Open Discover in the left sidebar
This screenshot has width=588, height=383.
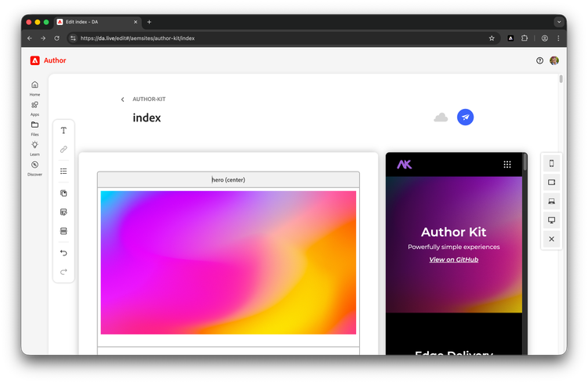(x=34, y=168)
